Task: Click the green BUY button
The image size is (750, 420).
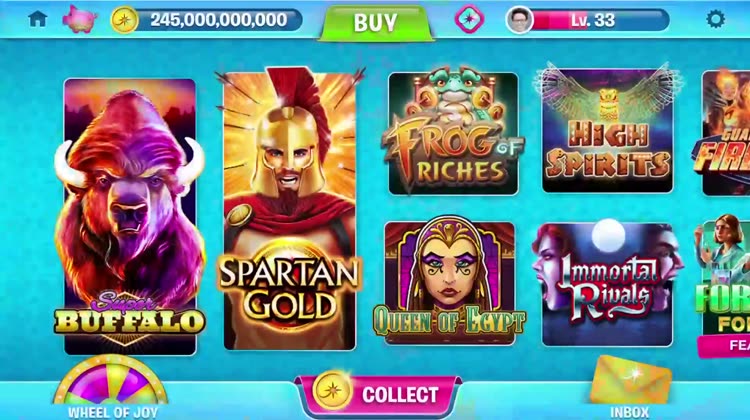Action: click(375, 22)
